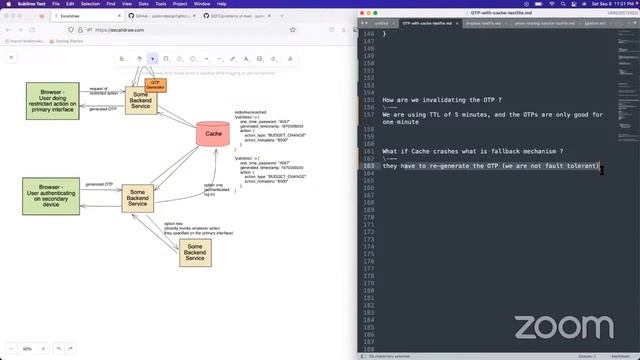Select the Text tool in Excalidraw

tap(246, 59)
